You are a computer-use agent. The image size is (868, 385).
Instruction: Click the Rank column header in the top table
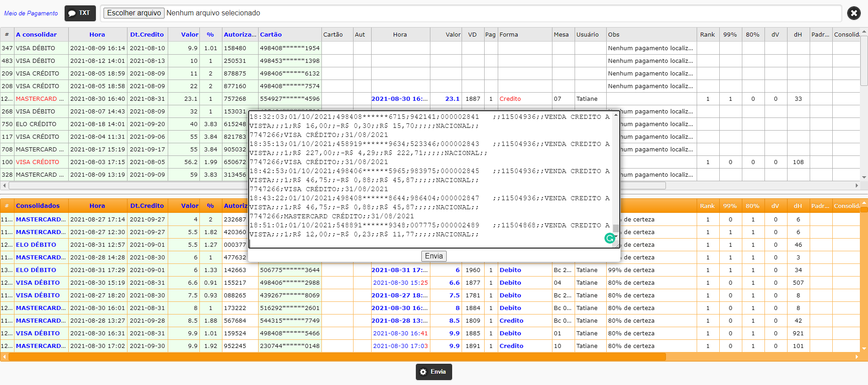[x=708, y=34]
